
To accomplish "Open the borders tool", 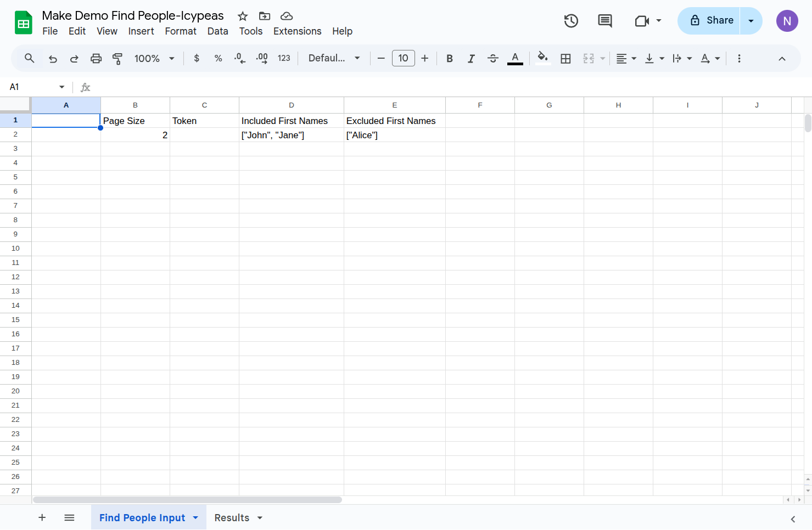I will (565, 58).
